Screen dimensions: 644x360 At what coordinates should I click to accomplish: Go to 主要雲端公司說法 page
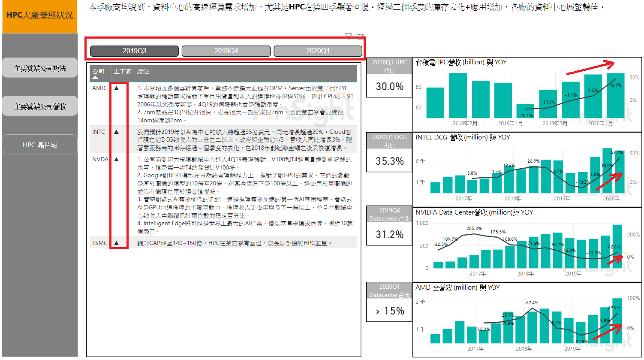[x=40, y=68]
